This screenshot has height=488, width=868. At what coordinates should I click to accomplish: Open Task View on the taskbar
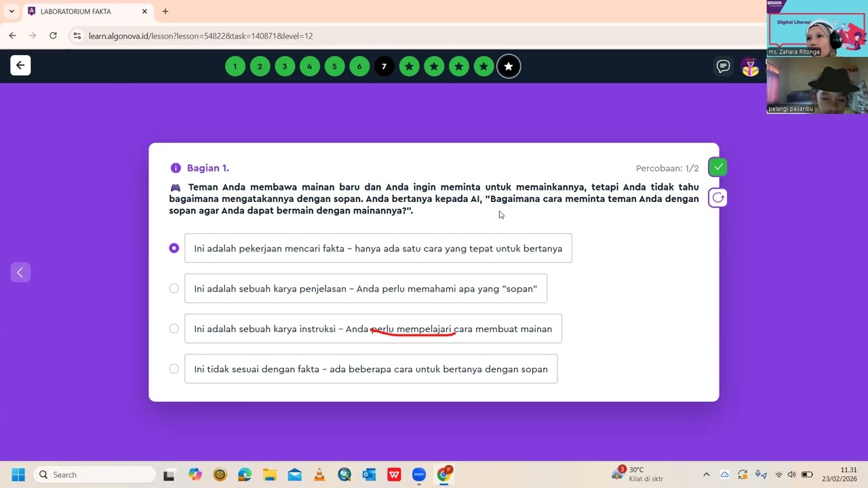pyautogui.click(x=169, y=474)
